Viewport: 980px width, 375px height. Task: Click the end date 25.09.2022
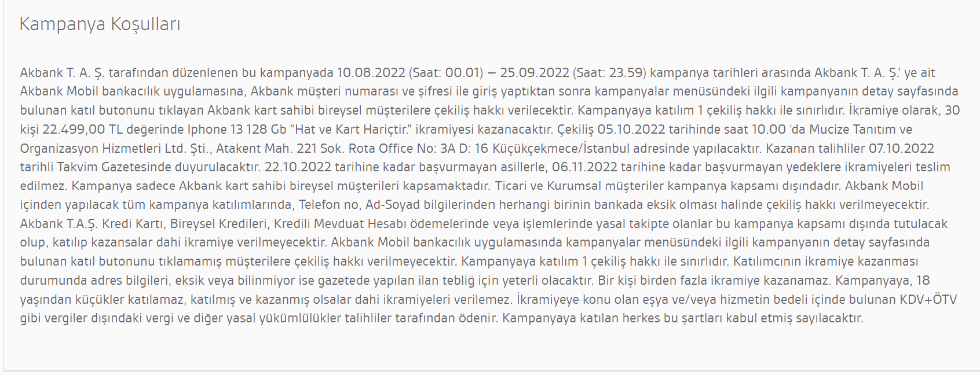[535, 73]
